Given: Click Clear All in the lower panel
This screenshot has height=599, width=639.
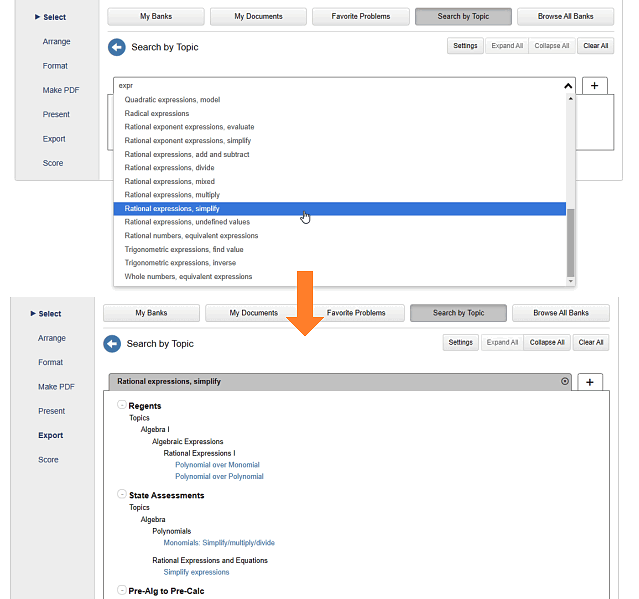Looking at the screenshot, I should 591,342.
